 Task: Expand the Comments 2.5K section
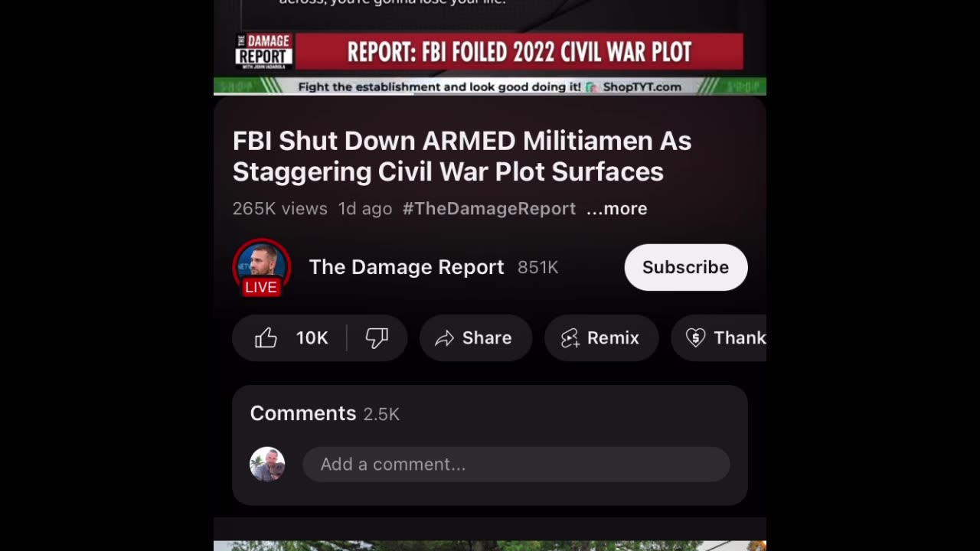click(490, 413)
